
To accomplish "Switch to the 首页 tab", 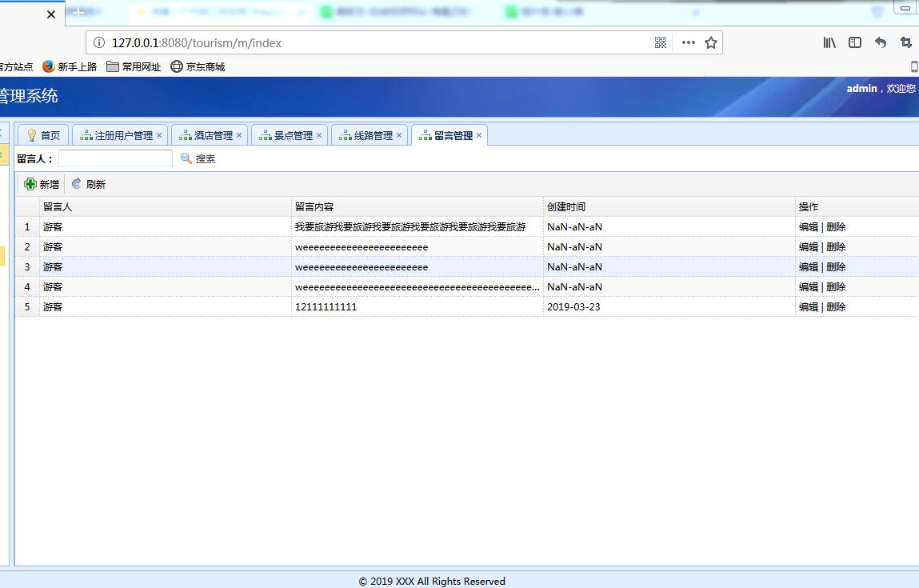I will click(43, 135).
